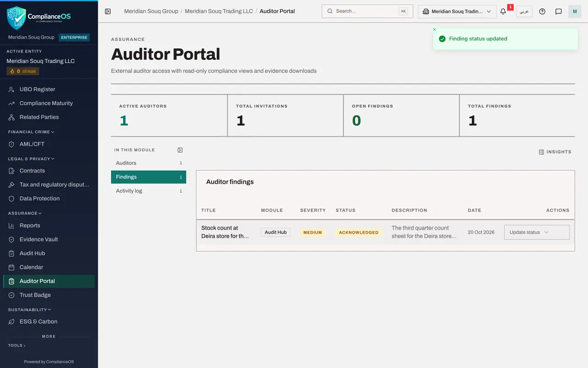Click the Audit Hub module tag

coord(276,232)
